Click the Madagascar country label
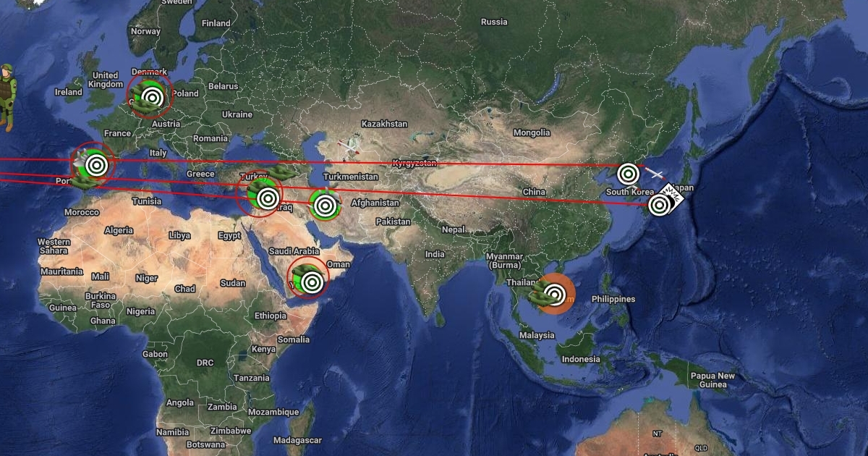 [x=297, y=440]
